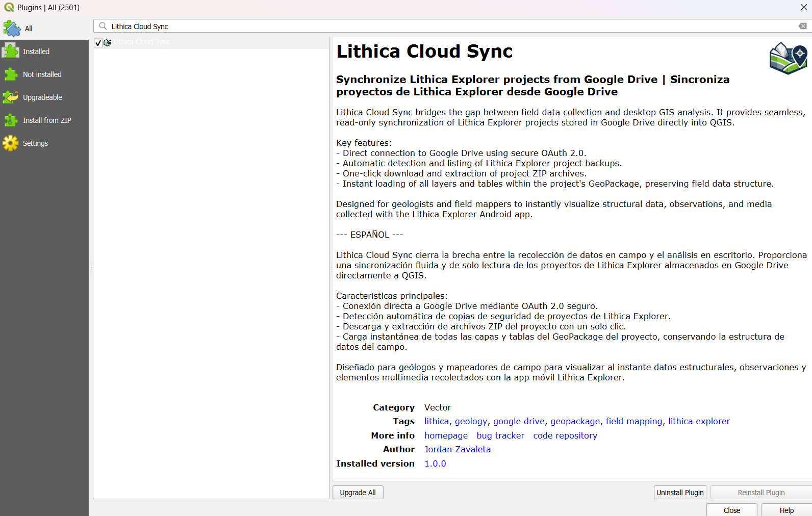The width and height of the screenshot is (812, 516).
Task: Select Lithica Cloud Sync in plugin list
Action: [x=211, y=42]
